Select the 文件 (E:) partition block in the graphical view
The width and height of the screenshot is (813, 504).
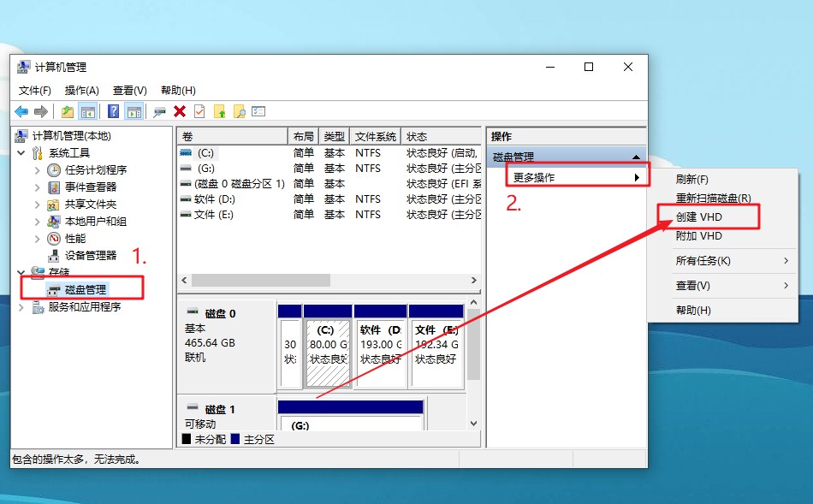pyautogui.click(x=436, y=351)
